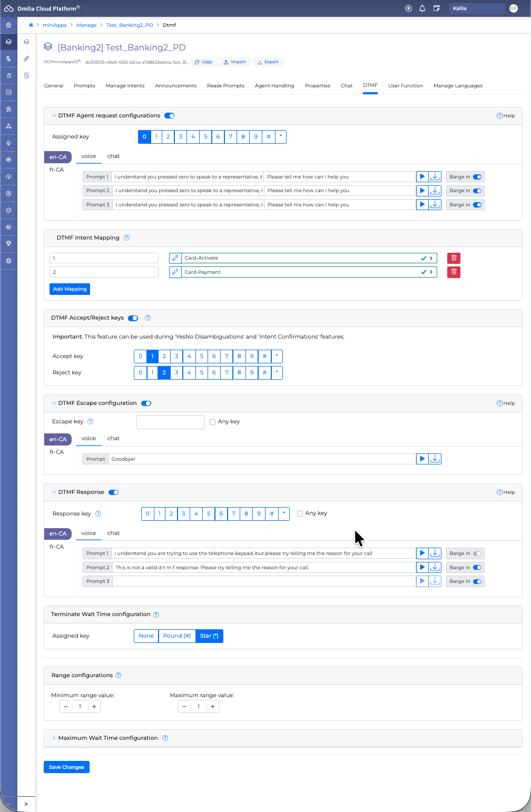The height and width of the screenshot is (812, 531).
Task: Open the Kallia user dropdown
Action: click(x=477, y=8)
